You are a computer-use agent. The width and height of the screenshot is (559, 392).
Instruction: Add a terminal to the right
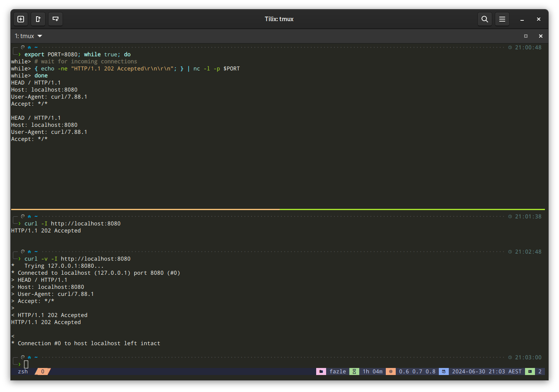click(38, 19)
